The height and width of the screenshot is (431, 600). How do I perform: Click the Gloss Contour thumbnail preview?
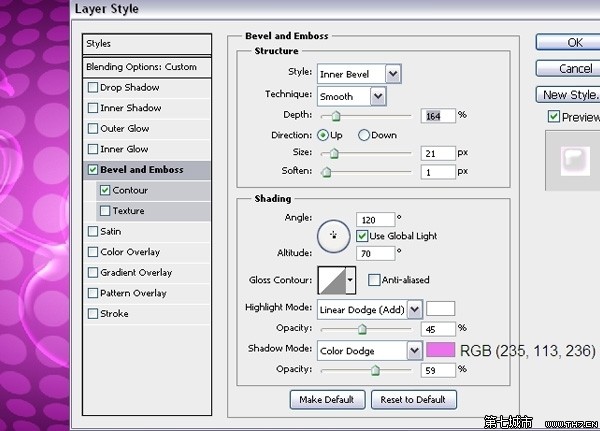pos(332,280)
